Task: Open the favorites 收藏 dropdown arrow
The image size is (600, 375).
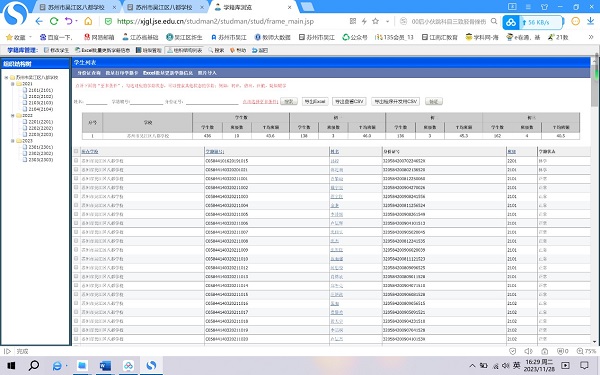Action: click(30, 37)
